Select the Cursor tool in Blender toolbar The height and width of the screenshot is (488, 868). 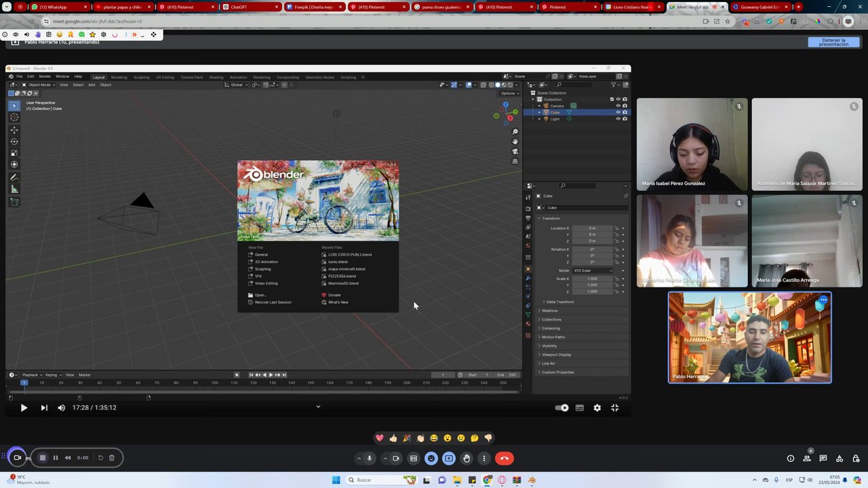click(x=14, y=117)
